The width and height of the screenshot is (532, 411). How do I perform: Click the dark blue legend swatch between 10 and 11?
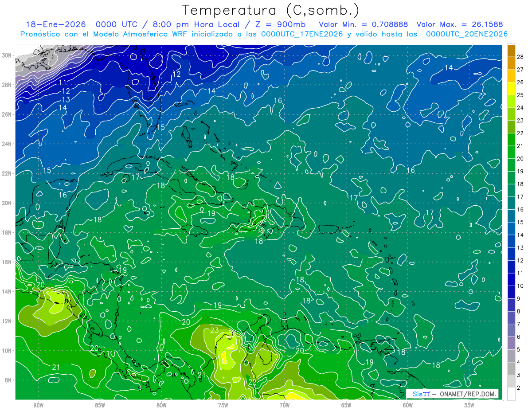pyautogui.click(x=511, y=280)
